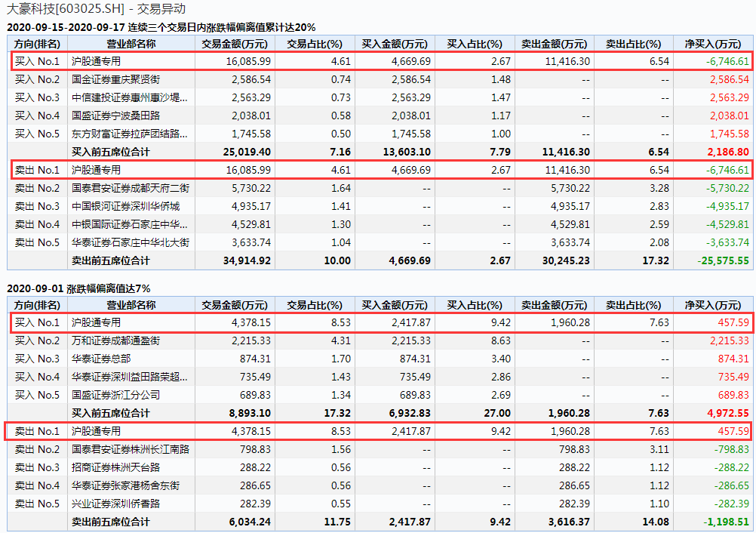Click 卖出占比(%) header in the 2020-09-01 table
The image size is (756, 533).
[x=633, y=305]
